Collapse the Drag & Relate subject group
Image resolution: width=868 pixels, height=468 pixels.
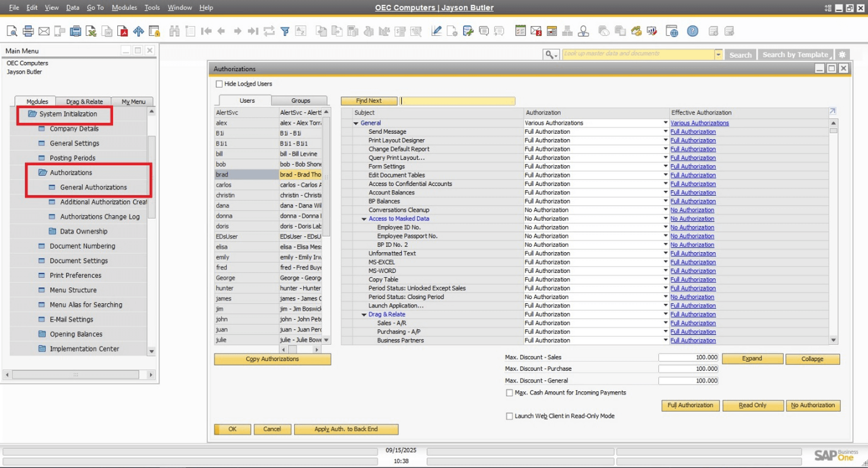tap(364, 314)
